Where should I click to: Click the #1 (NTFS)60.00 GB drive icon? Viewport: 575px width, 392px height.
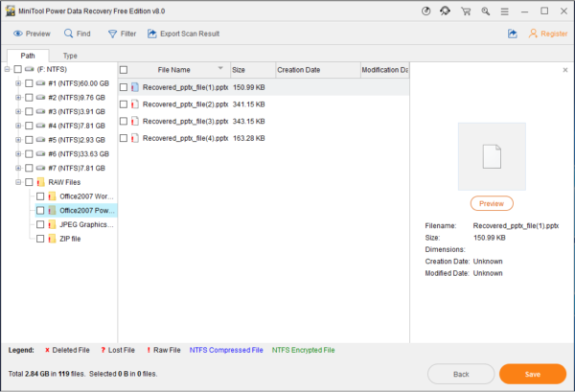41,83
